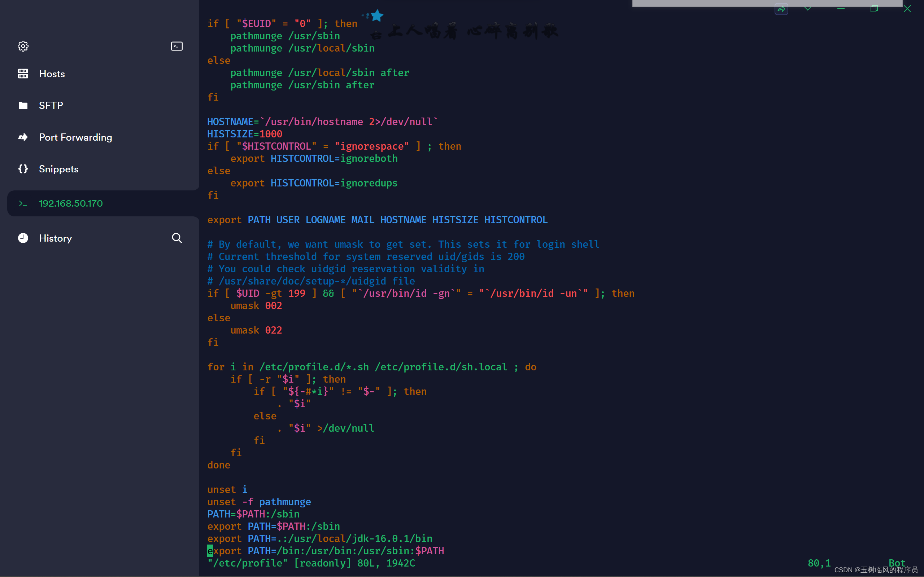The height and width of the screenshot is (577, 924).
Task: Open the SFTP section
Action: 51,105
